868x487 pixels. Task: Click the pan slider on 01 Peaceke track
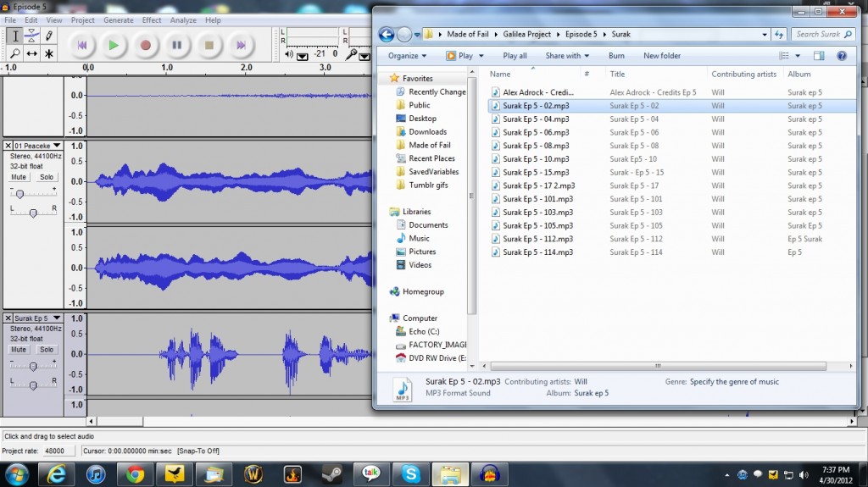coord(33,213)
